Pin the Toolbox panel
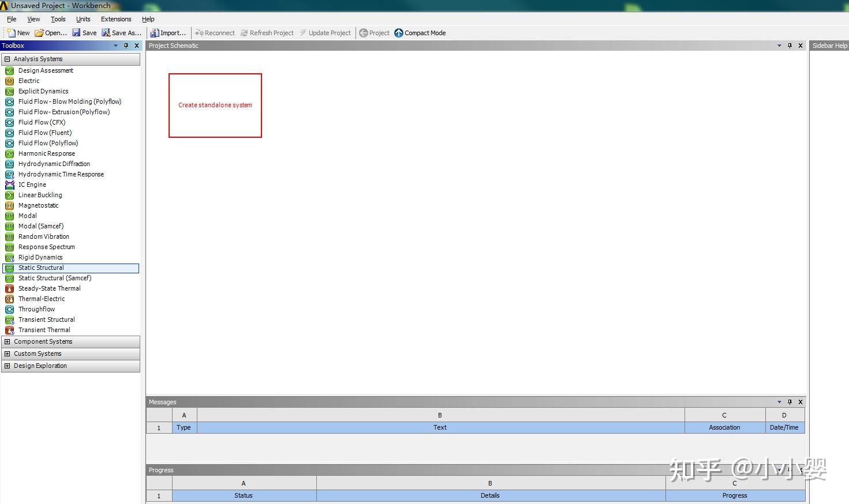849x504 pixels. pyautogui.click(x=126, y=46)
